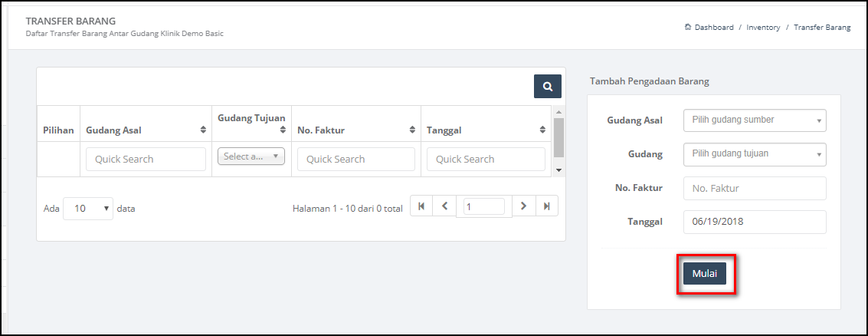
Task: Click the table's scrollbar down arrow
Action: coord(558,170)
